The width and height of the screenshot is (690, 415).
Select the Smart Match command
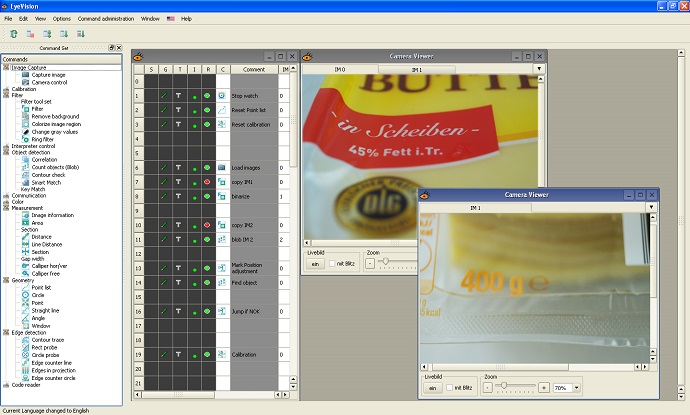point(46,183)
